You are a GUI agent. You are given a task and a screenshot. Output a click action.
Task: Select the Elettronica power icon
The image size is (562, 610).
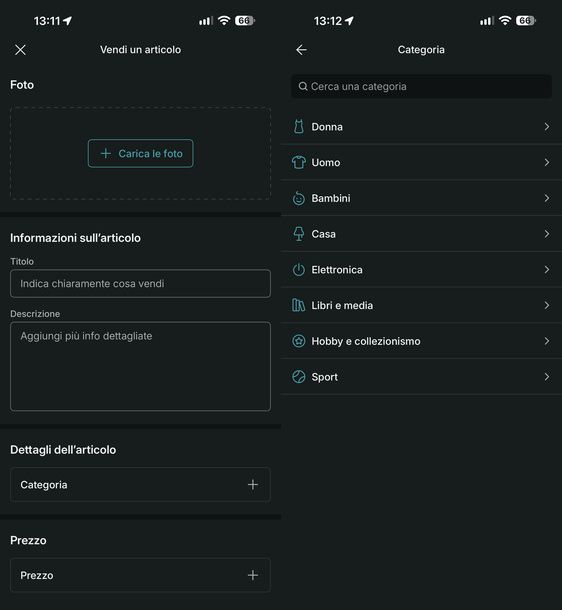click(x=299, y=270)
